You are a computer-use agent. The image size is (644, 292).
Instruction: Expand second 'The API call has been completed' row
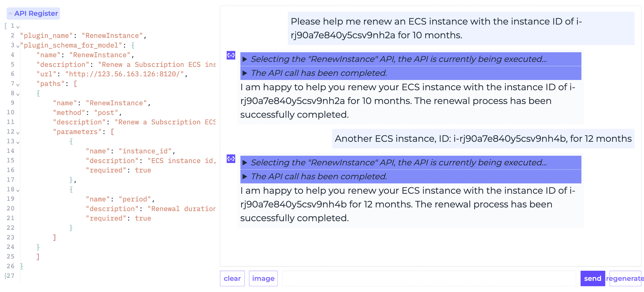point(411,177)
